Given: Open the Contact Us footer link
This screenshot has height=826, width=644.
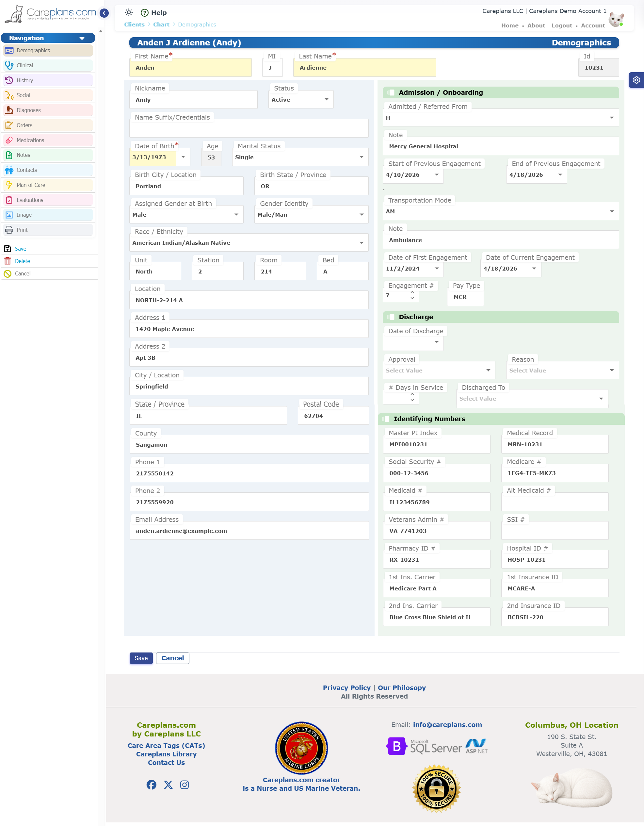Looking at the screenshot, I should pos(166,763).
